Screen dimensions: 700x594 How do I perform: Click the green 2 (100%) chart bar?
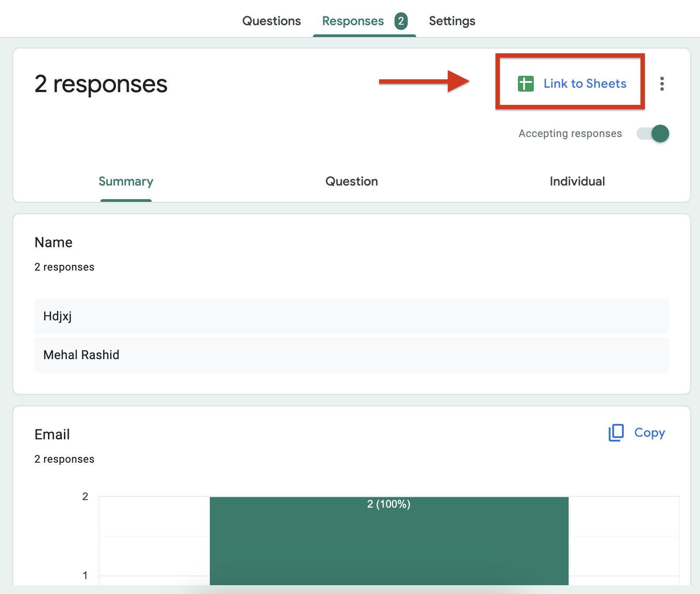[x=389, y=541]
